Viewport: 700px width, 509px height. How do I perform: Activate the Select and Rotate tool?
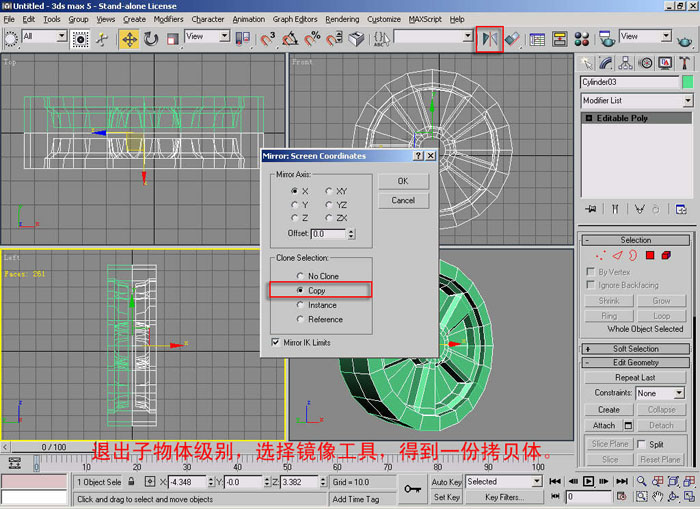(x=151, y=39)
